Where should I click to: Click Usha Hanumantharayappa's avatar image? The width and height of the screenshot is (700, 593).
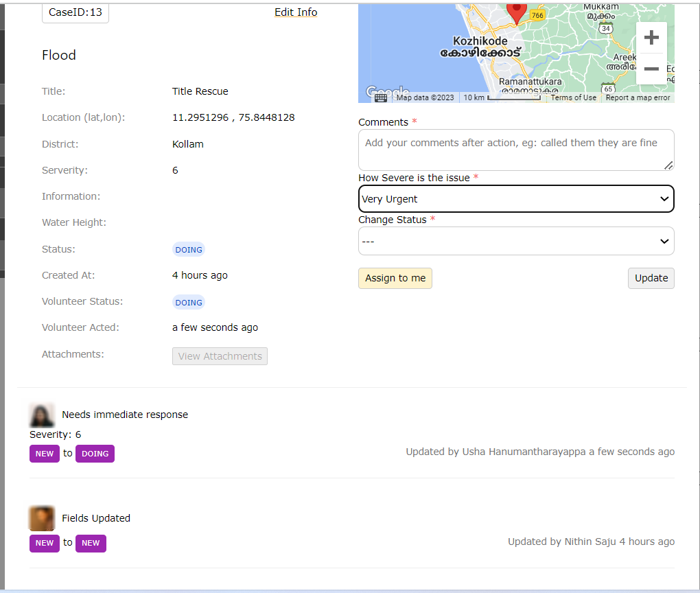click(x=42, y=415)
